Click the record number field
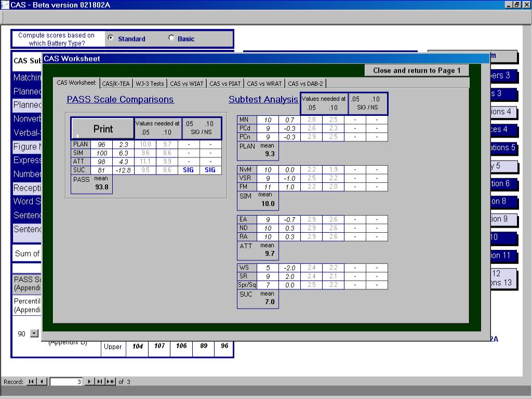This screenshot has width=532, height=399. 66,382
